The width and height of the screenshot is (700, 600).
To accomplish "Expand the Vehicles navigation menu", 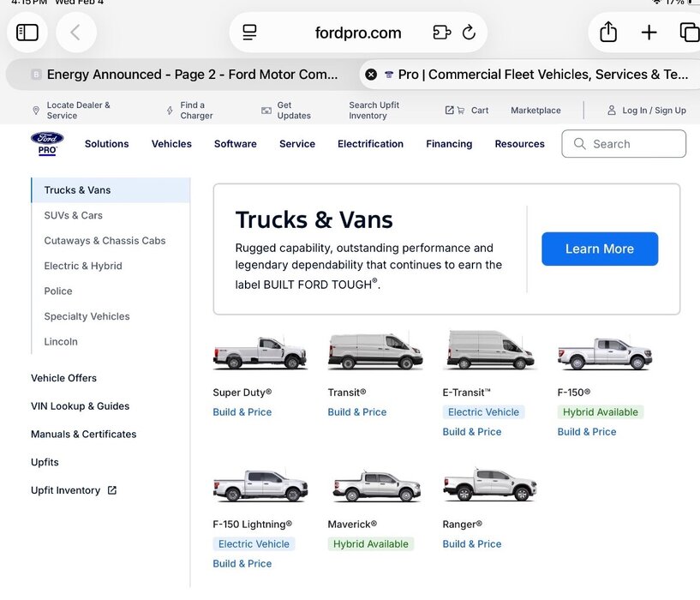I will pyautogui.click(x=171, y=144).
